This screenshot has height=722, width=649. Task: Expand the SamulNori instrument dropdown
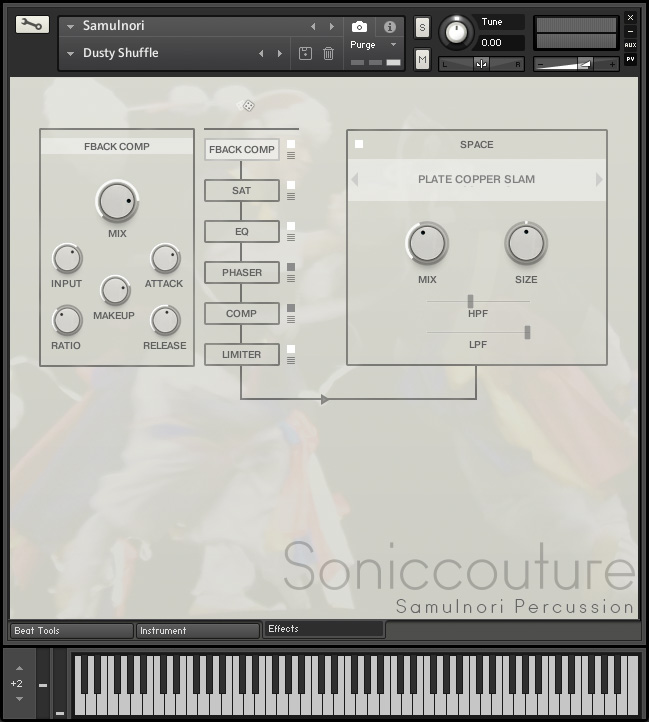point(70,27)
